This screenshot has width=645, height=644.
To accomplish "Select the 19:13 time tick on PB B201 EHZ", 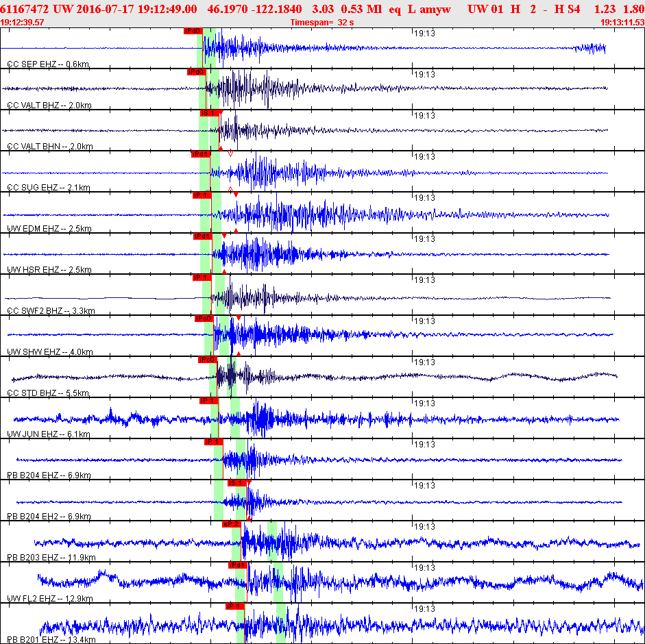I will click(424, 609).
